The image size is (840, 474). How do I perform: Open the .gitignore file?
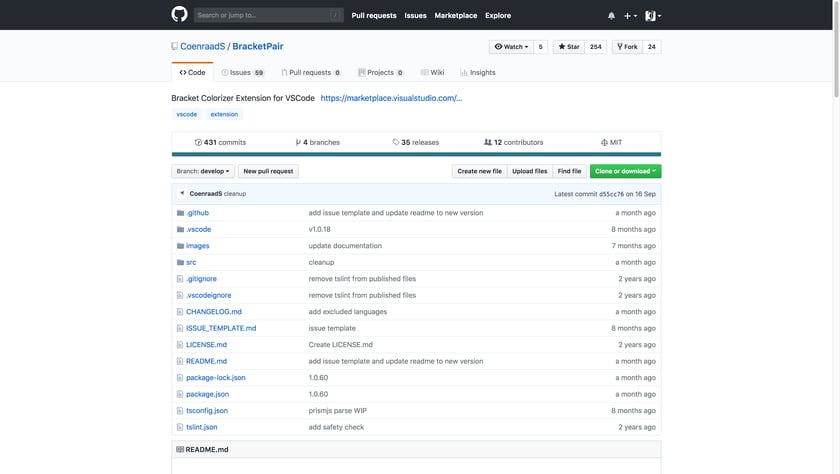(x=201, y=279)
